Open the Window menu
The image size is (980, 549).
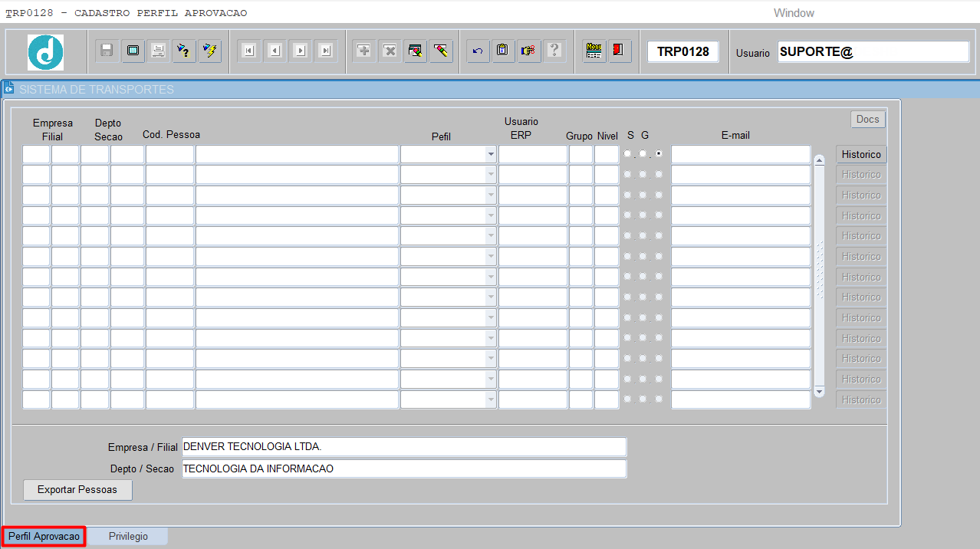coord(794,13)
